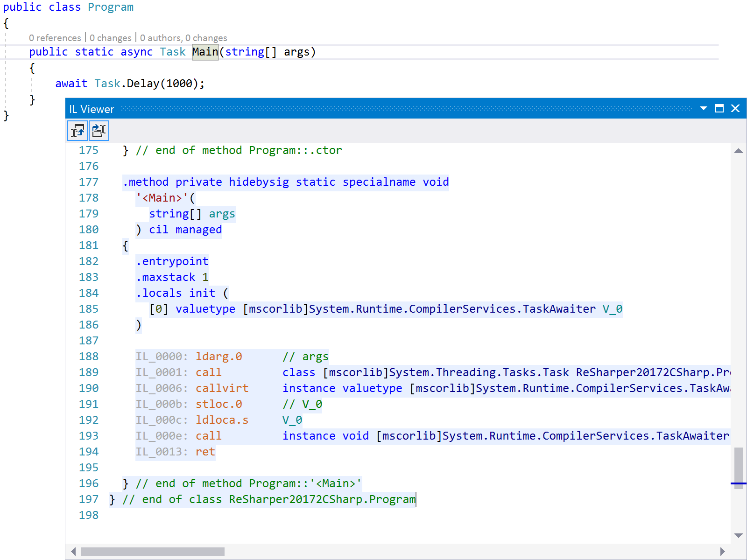
Task: Open the '0 authors, 0 changes' CodeLens link
Action: (x=183, y=38)
